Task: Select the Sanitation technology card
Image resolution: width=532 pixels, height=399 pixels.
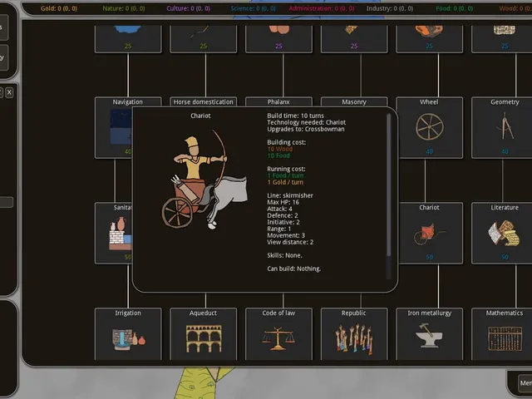Action: [x=113, y=233]
